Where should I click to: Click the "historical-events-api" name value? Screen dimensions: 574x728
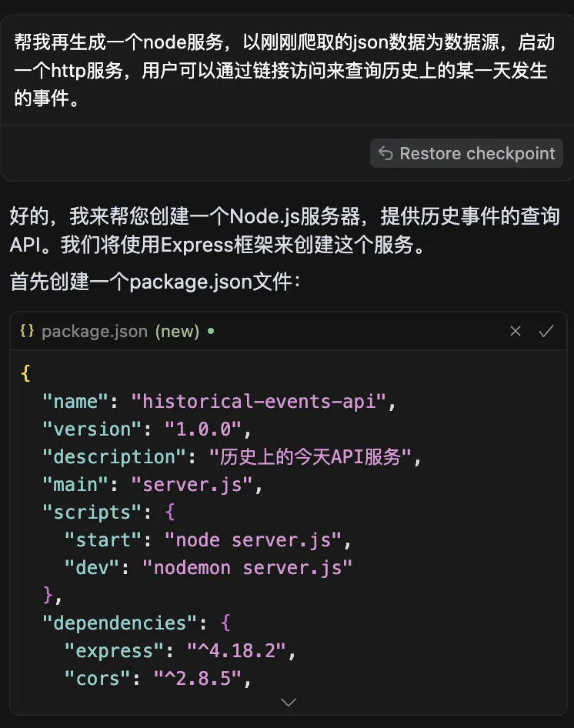pyautogui.click(x=259, y=402)
